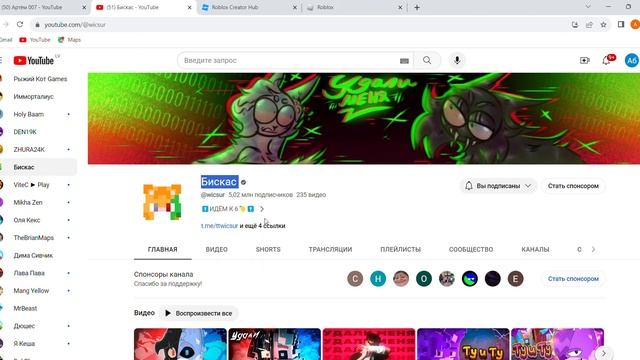The image size is (640, 360).
Task: Bookmark this page with star icon
Action: 604,24
